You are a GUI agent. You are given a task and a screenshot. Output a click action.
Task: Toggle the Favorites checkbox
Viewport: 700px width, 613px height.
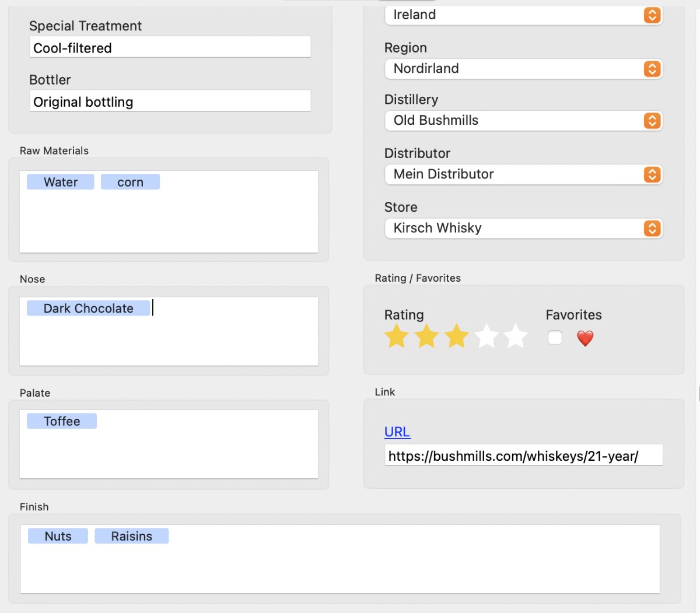point(555,338)
